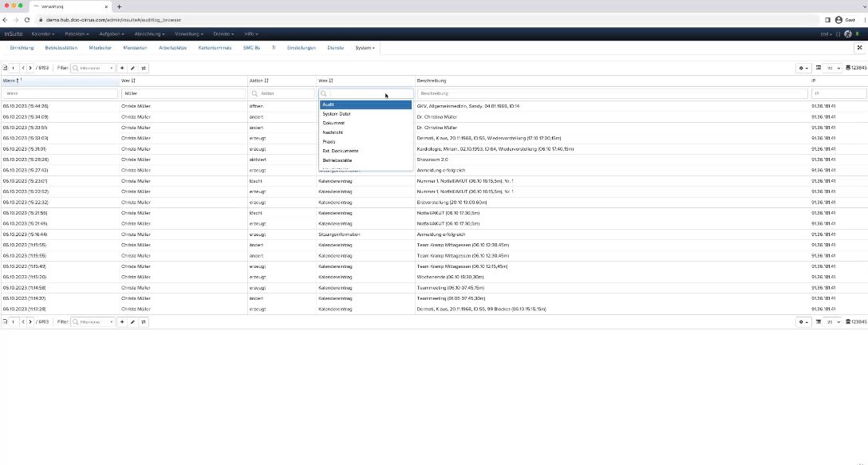Go to previous page in top pagination
The width and height of the screenshot is (868, 465).
pos(23,68)
